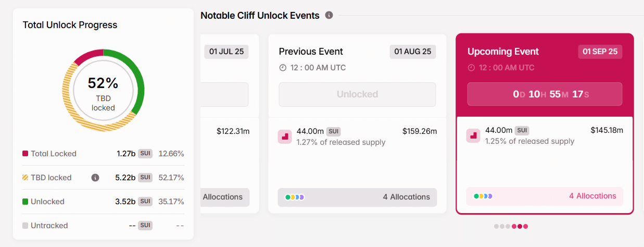Click pink allocation icon in Upcoming Event card

tap(473, 135)
